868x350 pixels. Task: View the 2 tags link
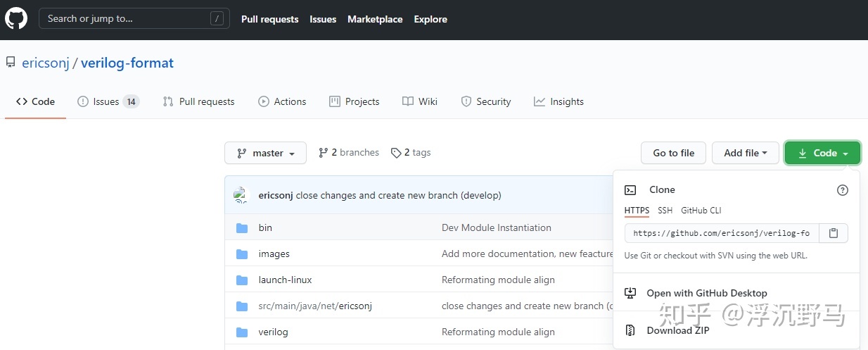coord(411,152)
